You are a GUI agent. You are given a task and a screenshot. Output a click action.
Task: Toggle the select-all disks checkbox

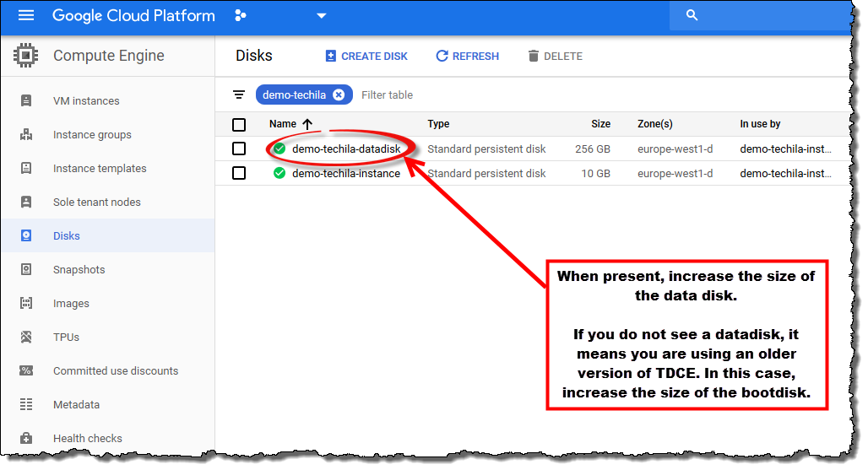[239, 124]
